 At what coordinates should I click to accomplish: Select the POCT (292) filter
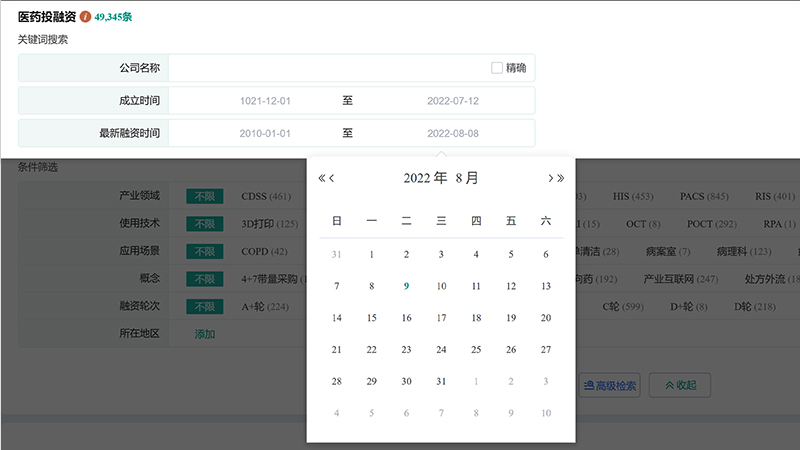[x=712, y=224]
